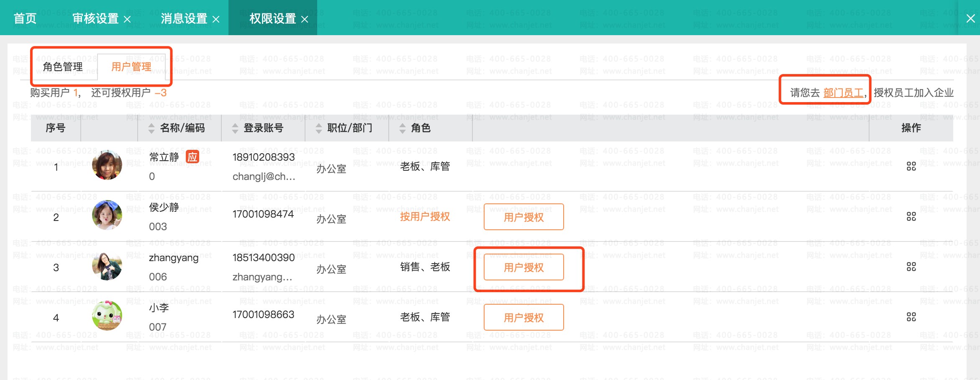Select the name zhangyang
This screenshot has height=380, width=980.
click(174, 258)
